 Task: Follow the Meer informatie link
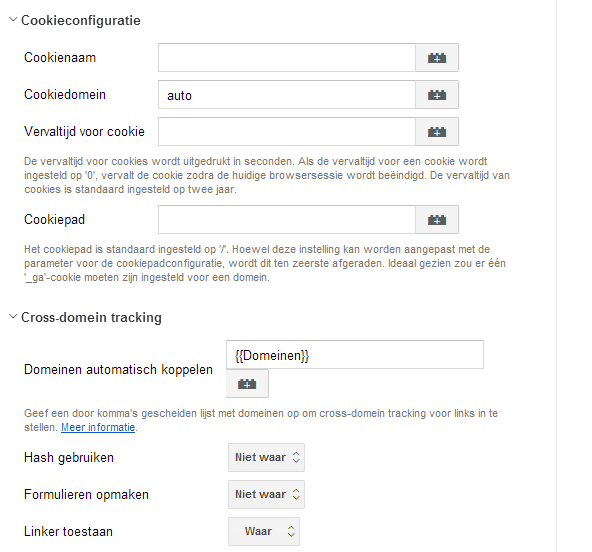point(98,427)
